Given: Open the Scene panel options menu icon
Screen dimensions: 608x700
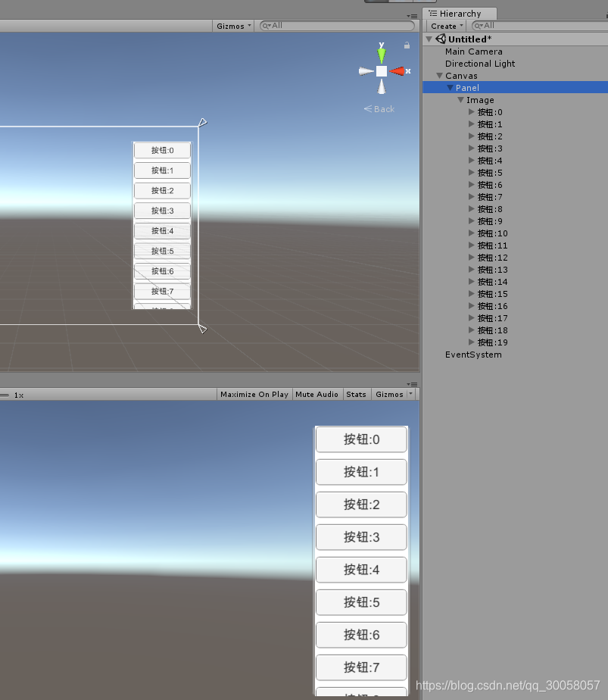Looking at the screenshot, I should [x=412, y=16].
